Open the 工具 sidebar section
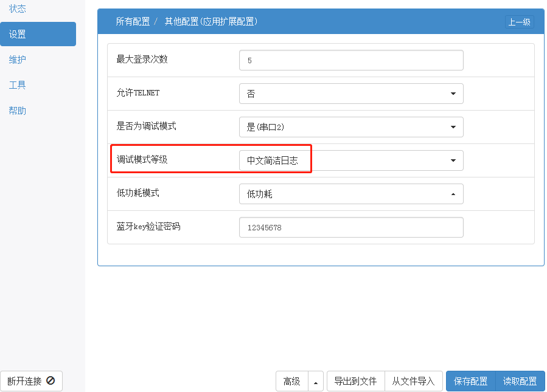Image resolution: width=547 pixels, height=392 pixels. [17, 84]
